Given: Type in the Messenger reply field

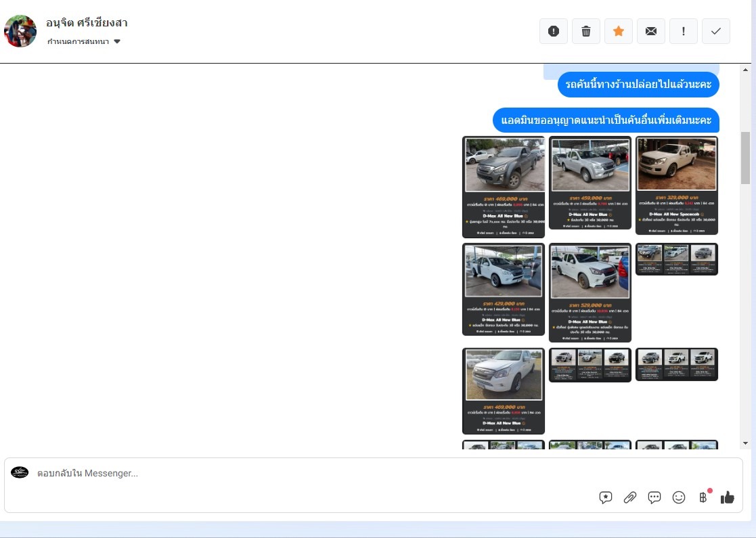Looking at the screenshot, I should click(x=305, y=473).
